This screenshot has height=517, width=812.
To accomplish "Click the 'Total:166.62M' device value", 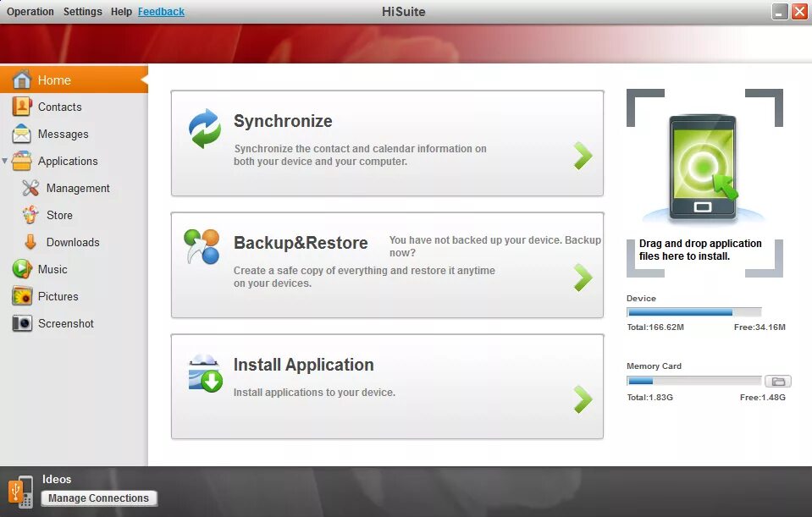I will click(x=655, y=327).
